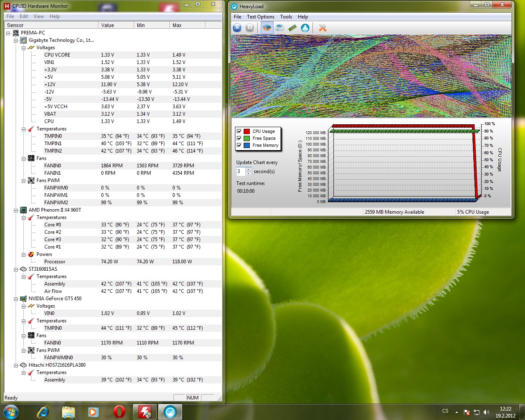525x420 pixels.
Task: Start the HeavyLoad stress test (play icon)
Action: pos(237,27)
